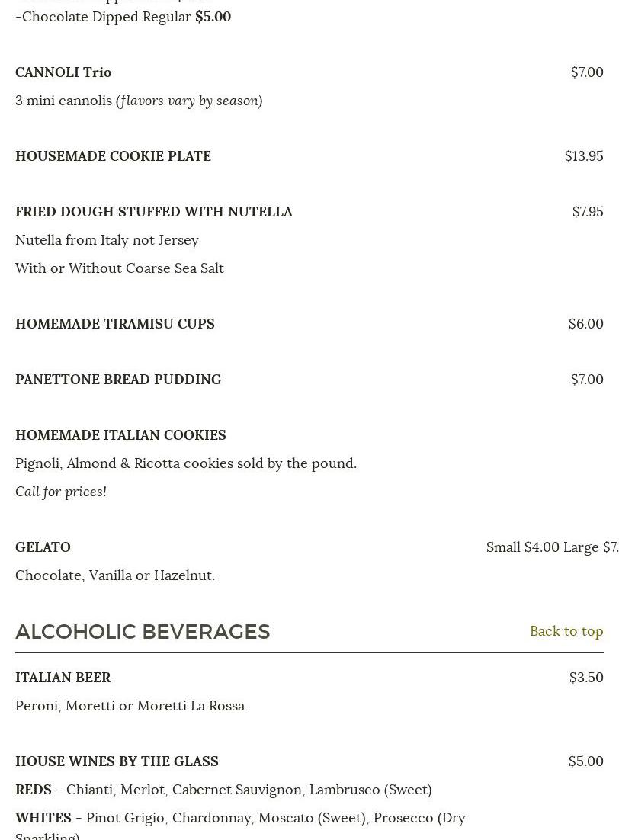619x840 pixels.
Task: Click the HOUSEMADE COOKIE PLATE heading
Action: coord(113,155)
